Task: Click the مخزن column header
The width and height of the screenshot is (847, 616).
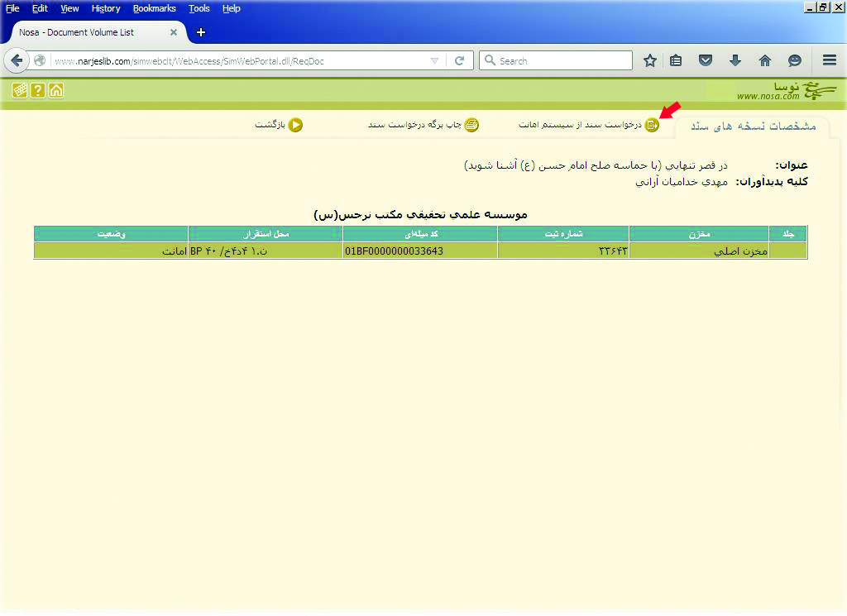Action: point(699,234)
